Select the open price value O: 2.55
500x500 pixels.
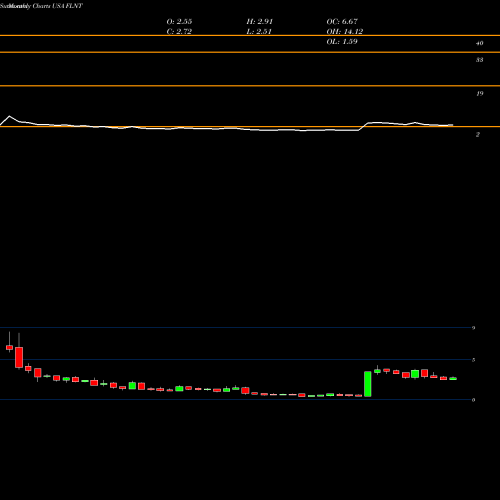point(179,21)
